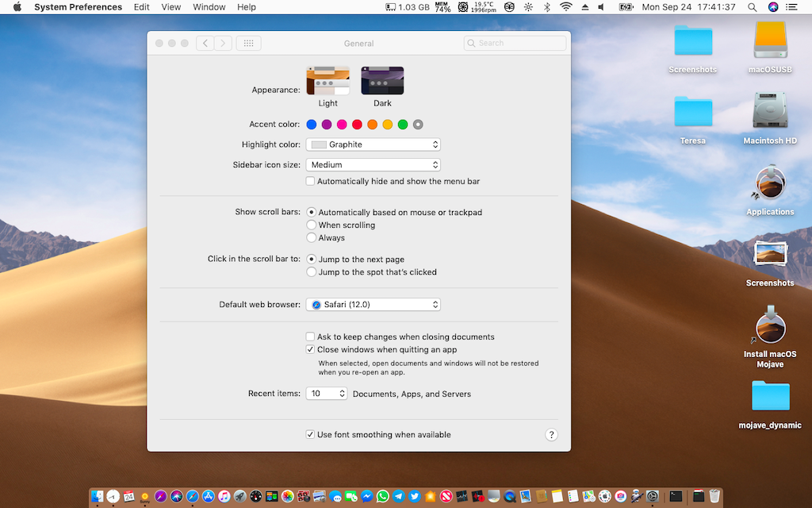Viewport: 812px width, 508px height.
Task: Choose Jump to the spot that's clicked
Action: (311, 271)
